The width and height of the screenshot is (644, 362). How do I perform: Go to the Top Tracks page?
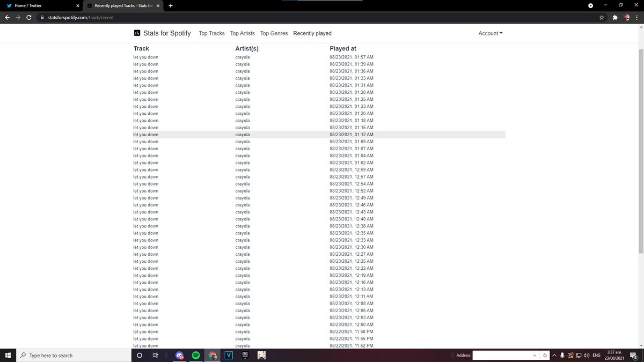click(x=211, y=33)
